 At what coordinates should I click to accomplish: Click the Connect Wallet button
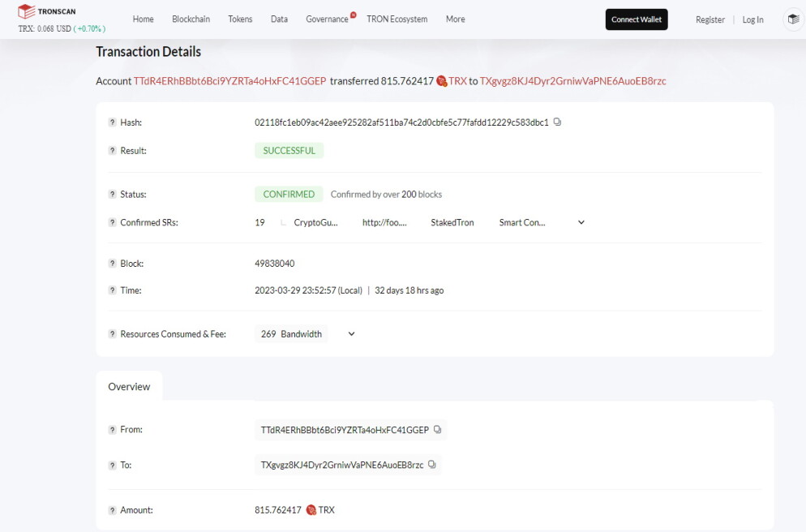(637, 19)
